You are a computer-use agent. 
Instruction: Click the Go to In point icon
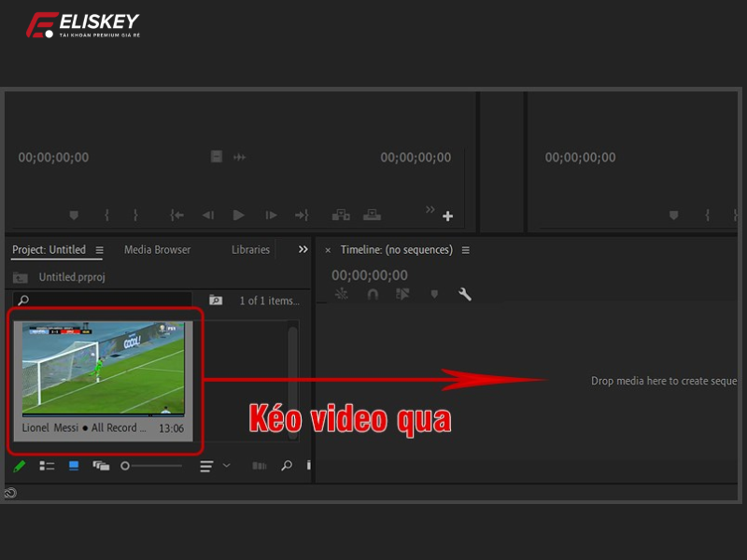point(176,216)
